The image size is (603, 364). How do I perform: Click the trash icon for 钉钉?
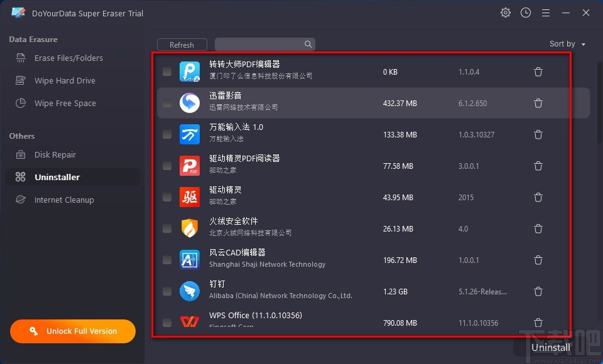pyautogui.click(x=538, y=291)
